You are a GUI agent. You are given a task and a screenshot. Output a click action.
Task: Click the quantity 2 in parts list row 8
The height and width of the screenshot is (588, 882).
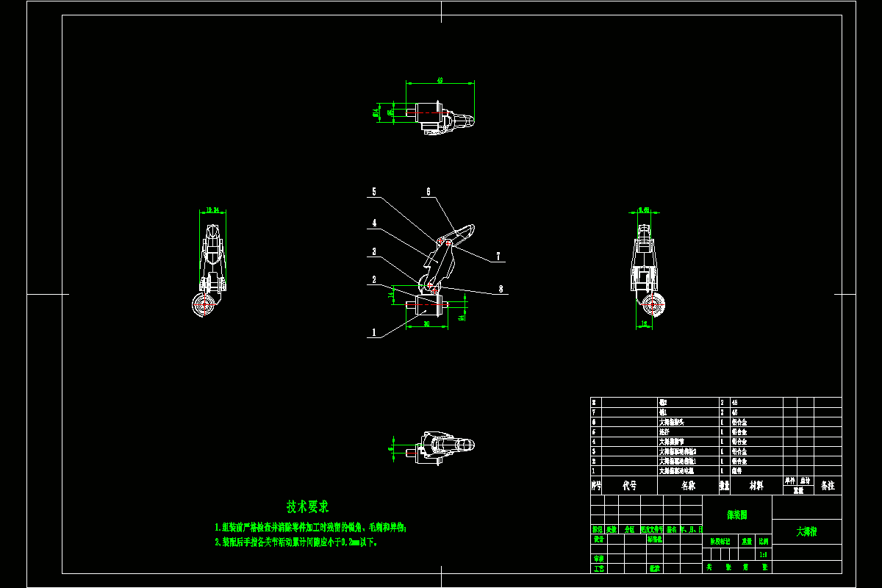[x=723, y=403]
